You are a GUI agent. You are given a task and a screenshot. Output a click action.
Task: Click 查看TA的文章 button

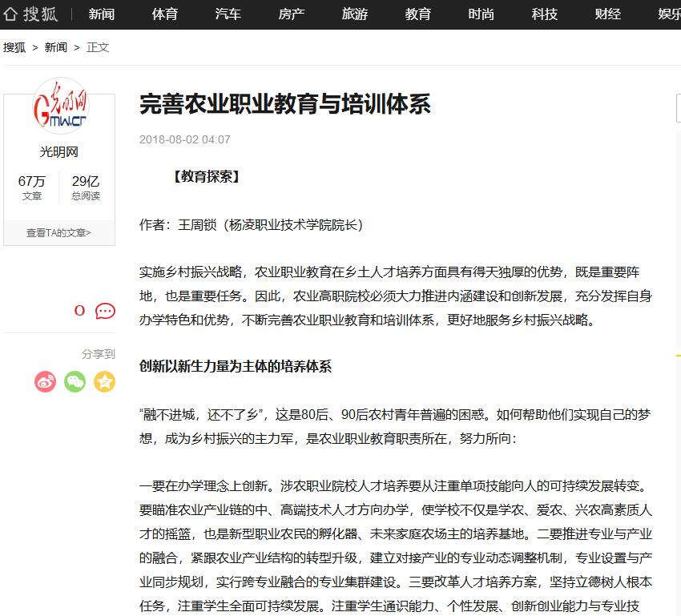pos(59,232)
